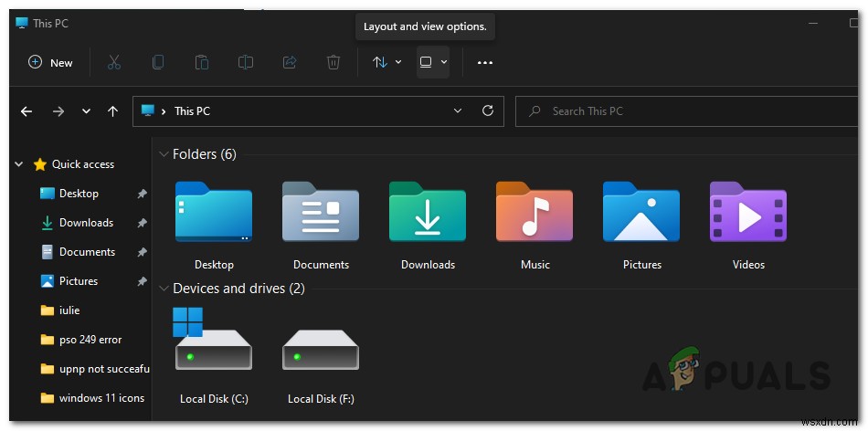Click the Videos label under folder
This screenshot has height=431, width=868.
click(x=748, y=265)
